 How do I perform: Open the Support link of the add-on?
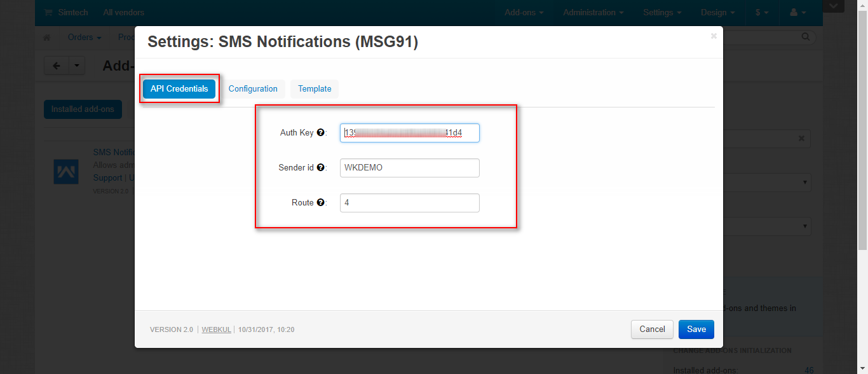click(107, 178)
